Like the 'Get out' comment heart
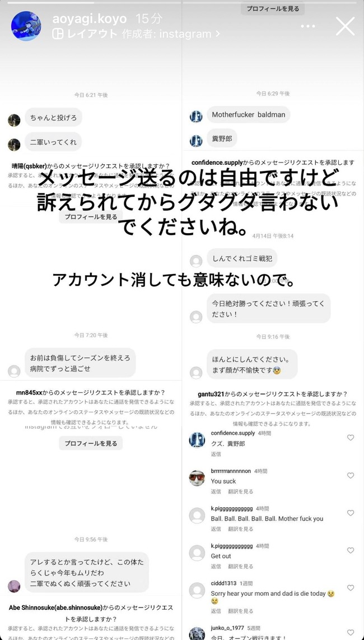Image resolution: width=364 pixels, height=640 pixels. pos(350,550)
